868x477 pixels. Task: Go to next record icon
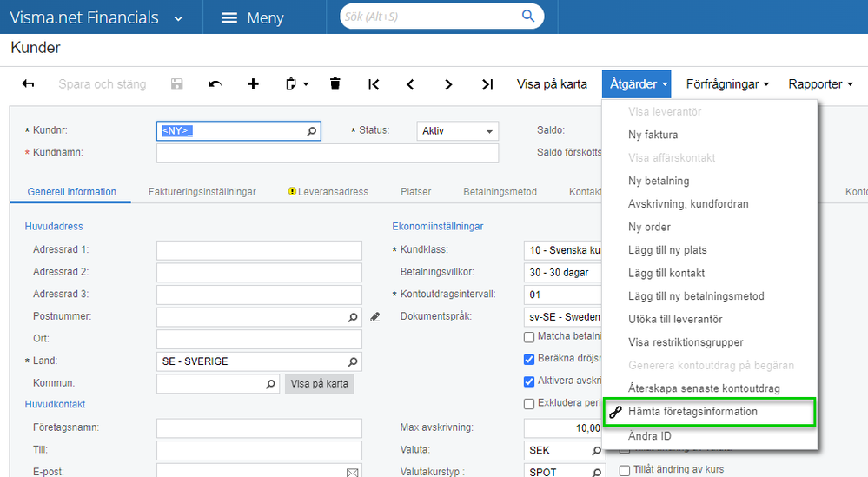448,84
